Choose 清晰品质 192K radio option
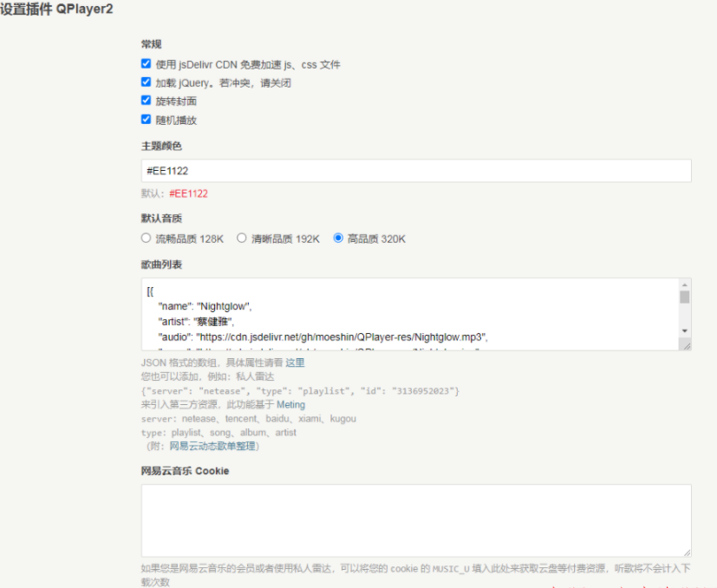The image size is (717, 588). pos(242,238)
